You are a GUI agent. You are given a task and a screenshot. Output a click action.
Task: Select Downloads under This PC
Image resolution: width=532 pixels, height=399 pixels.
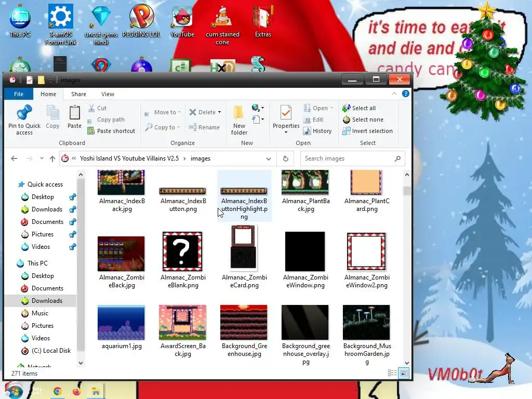point(47,301)
